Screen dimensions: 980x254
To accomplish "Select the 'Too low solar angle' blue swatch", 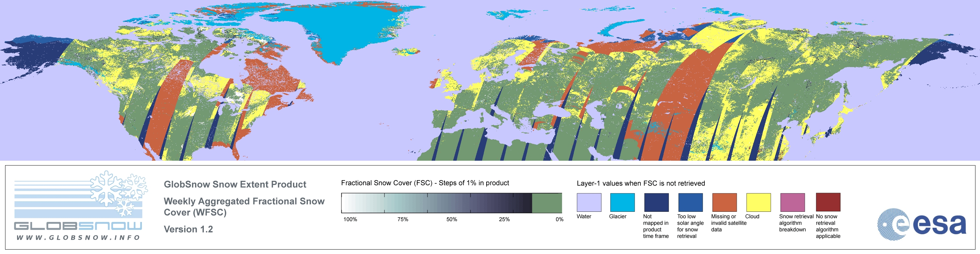I will point(690,202).
